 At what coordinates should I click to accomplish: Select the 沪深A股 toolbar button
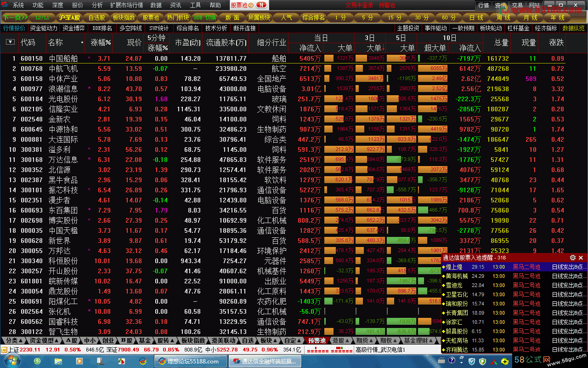coord(69,17)
